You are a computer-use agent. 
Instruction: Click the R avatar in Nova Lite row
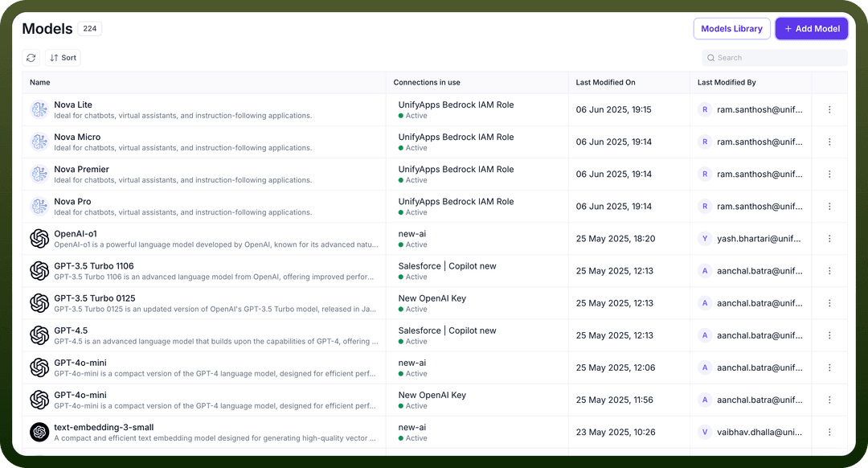(x=705, y=109)
